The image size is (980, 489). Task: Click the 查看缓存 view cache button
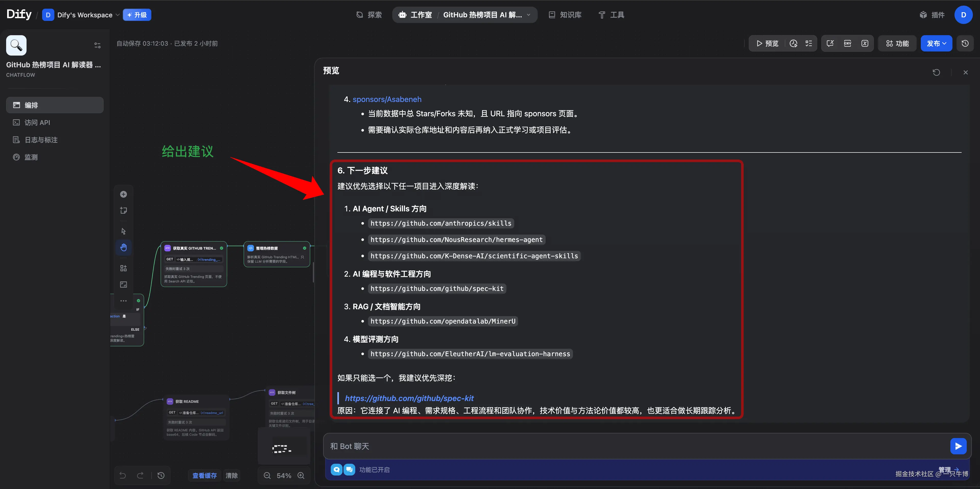(x=205, y=475)
